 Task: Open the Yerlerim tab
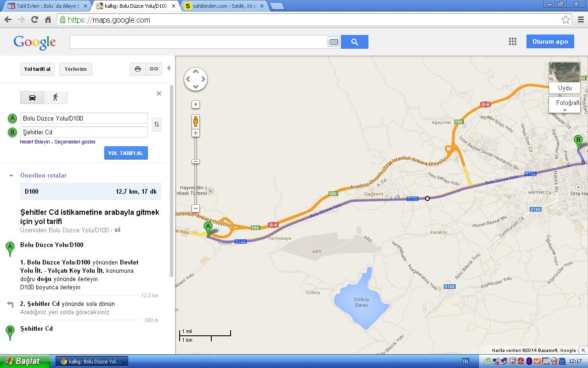click(75, 69)
